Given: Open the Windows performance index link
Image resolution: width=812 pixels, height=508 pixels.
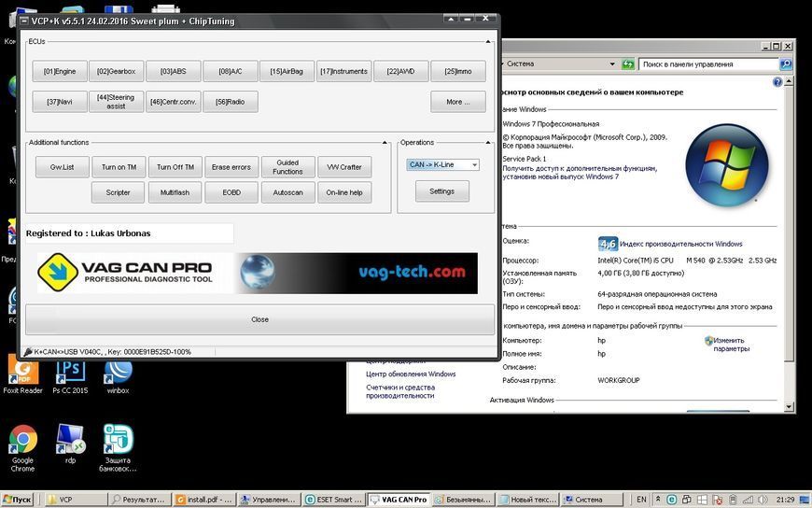Looking at the screenshot, I should [680, 244].
